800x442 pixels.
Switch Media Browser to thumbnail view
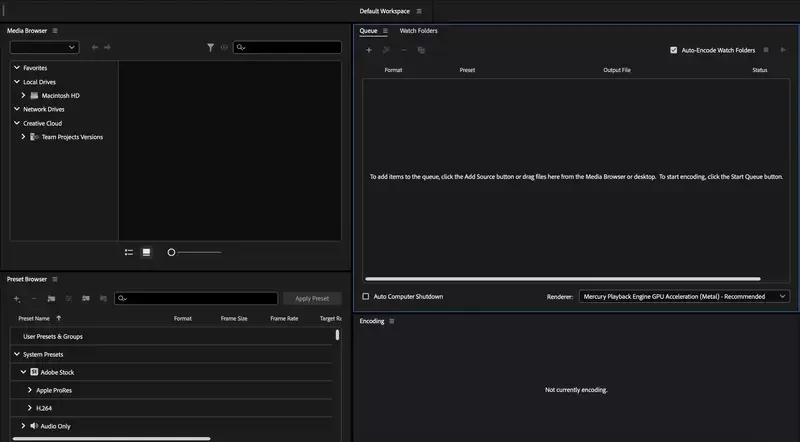(146, 252)
